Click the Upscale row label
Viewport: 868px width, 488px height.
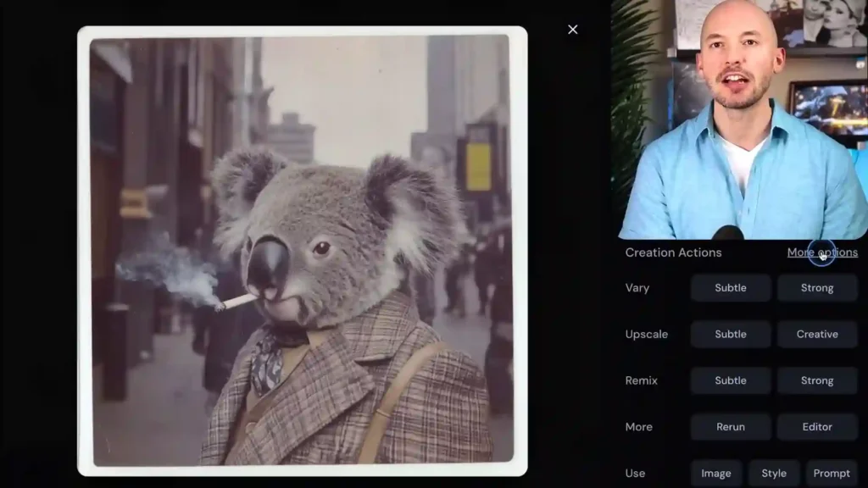[x=646, y=335]
